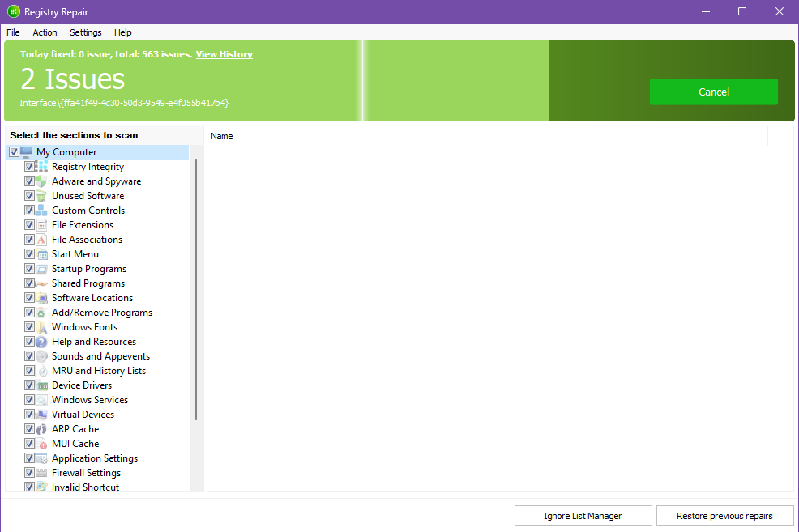This screenshot has width=799, height=532.
Task: Toggle the Firewall Settings checkbox
Action: click(29, 472)
